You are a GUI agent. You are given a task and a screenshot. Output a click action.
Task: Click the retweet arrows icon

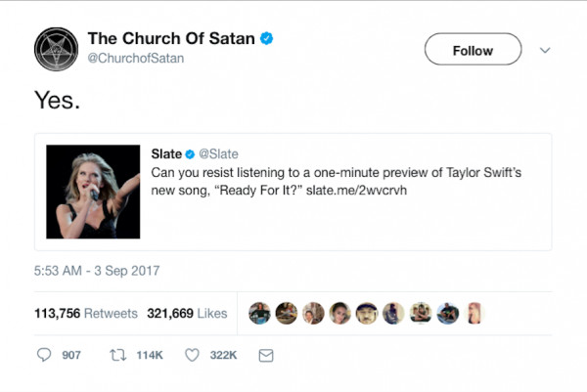tap(114, 355)
